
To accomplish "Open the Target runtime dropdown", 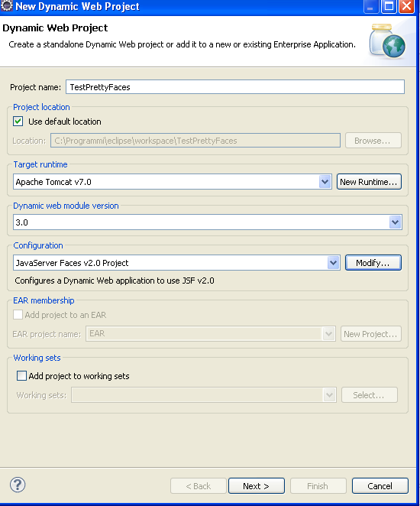I will (325, 182).
